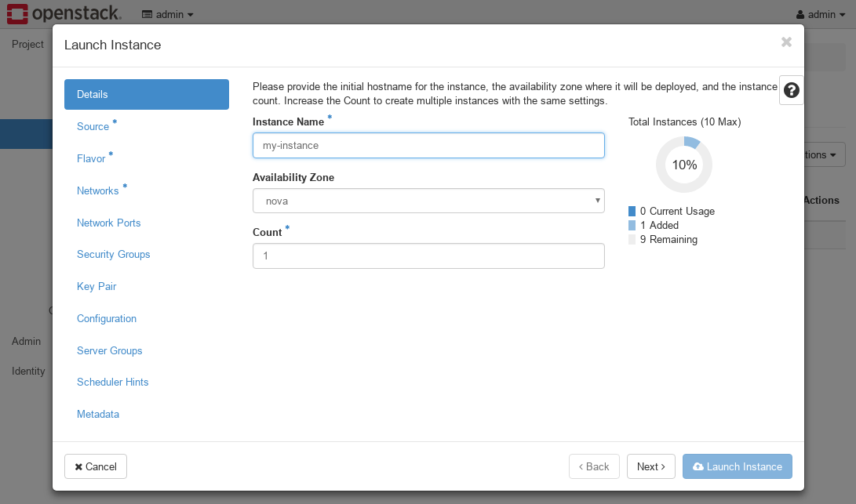
Task: Open the Metadata step
Action: [x=98, y=414]
